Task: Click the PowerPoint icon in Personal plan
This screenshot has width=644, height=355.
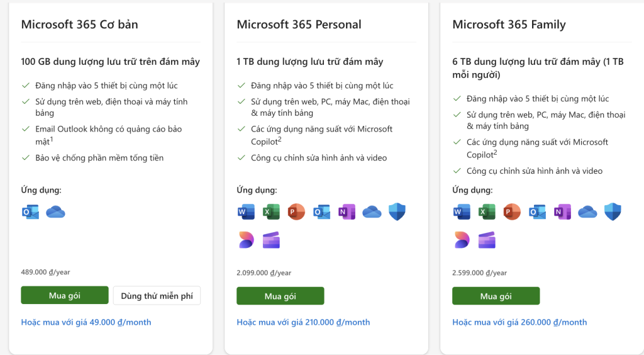Action: 296,212
